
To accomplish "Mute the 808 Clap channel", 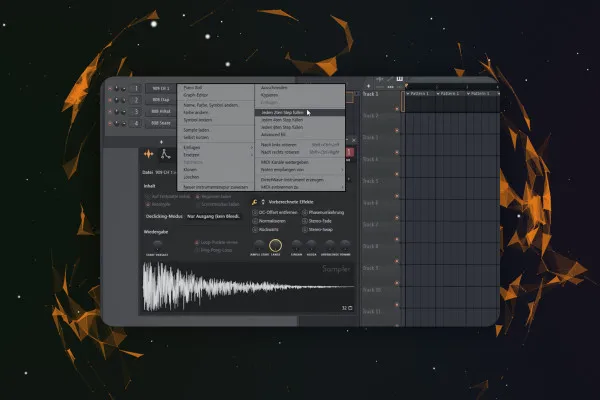I will coord(111,100).
